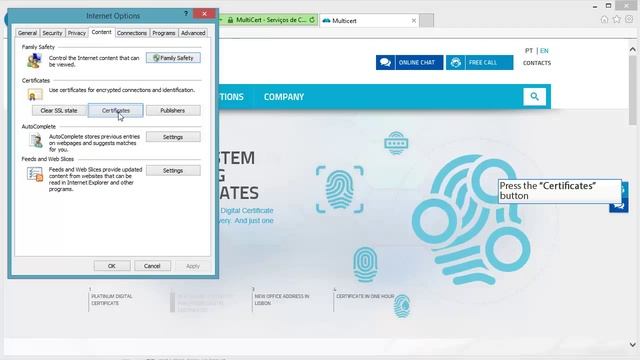Image resolution: width=640 pixels, height=360 pixels.
Task: Switch to the Programs tab
Action: [164, 33]
